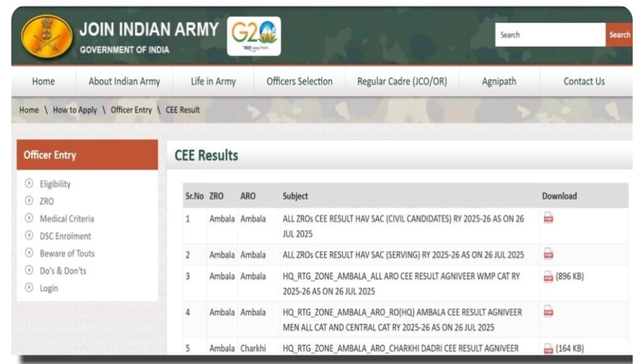Click the bullet icon beside DSC Enrolment

pyautogui.click(x=29, y=236)
